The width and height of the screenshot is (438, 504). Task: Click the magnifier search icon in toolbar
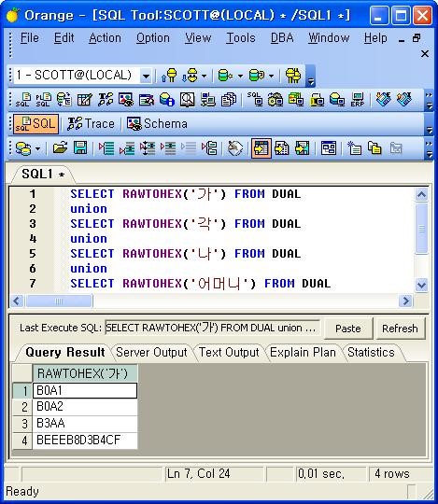[x=187, y=100]
